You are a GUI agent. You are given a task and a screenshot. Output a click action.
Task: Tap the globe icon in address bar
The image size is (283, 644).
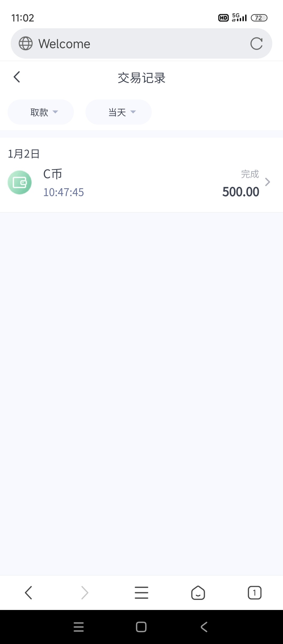[x=26, y=43]
